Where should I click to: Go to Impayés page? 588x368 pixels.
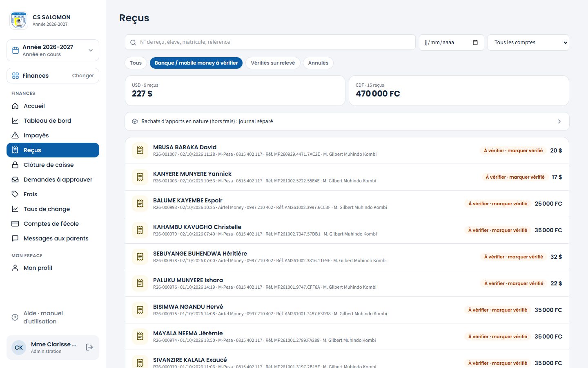pos(53,135)
